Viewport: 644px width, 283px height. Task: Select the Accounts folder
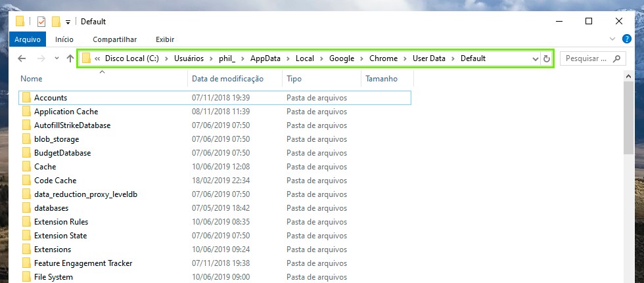[x=215, y=98]
